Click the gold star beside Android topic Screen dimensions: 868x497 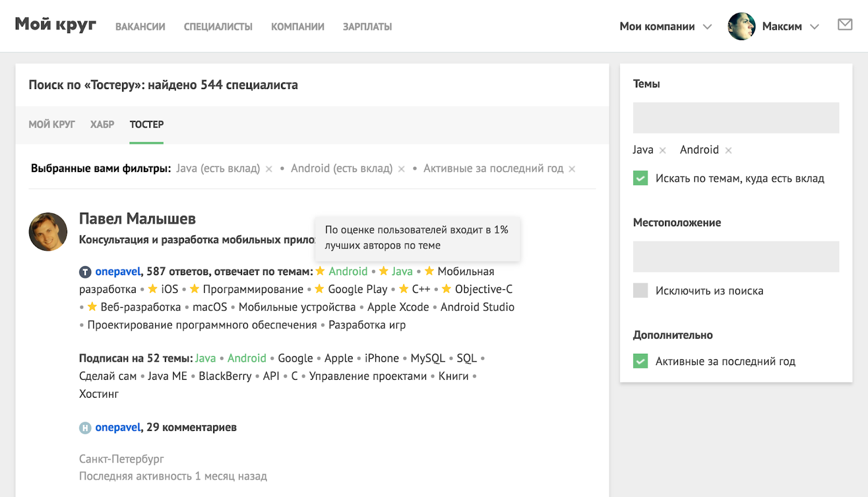tap(321, 271)
